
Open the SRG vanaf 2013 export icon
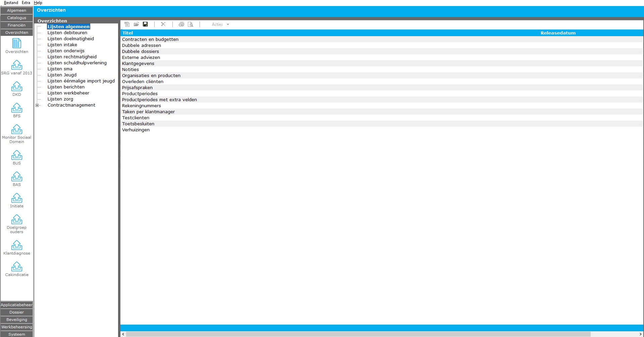(17, 65)
